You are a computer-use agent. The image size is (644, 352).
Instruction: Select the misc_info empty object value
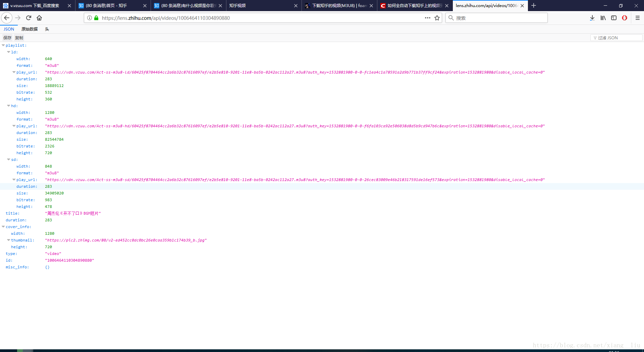[47, 267]
